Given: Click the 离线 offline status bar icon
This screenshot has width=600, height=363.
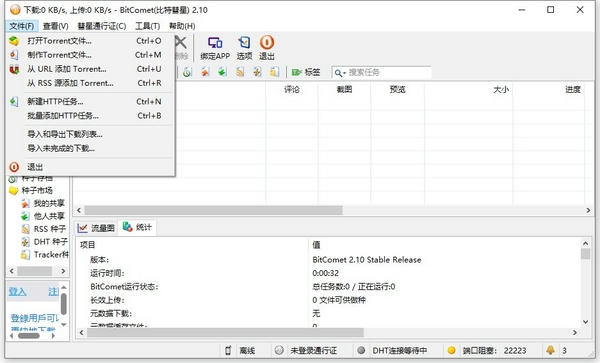Looking at the screenshot, I should (x=228, y=350).
